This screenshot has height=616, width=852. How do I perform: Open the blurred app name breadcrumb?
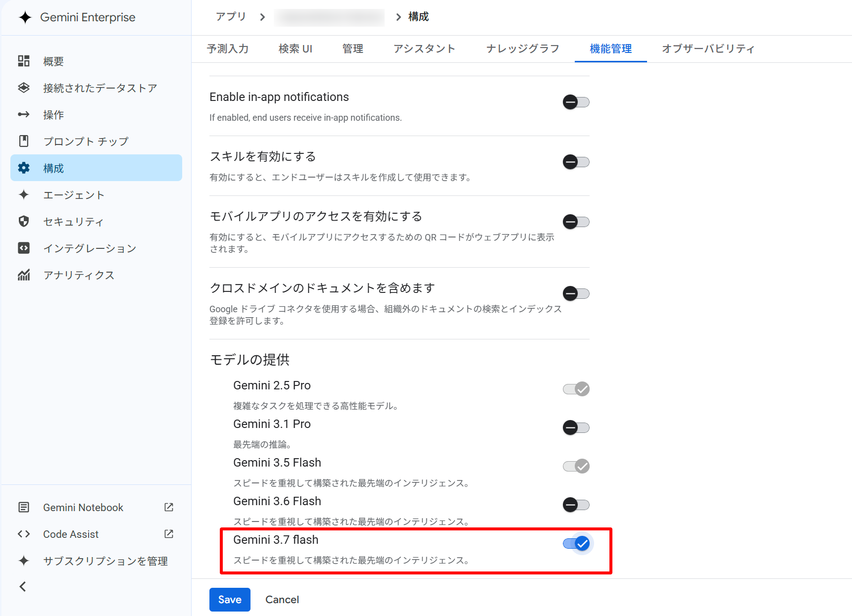pyautogui.click(x=330, y=17)
